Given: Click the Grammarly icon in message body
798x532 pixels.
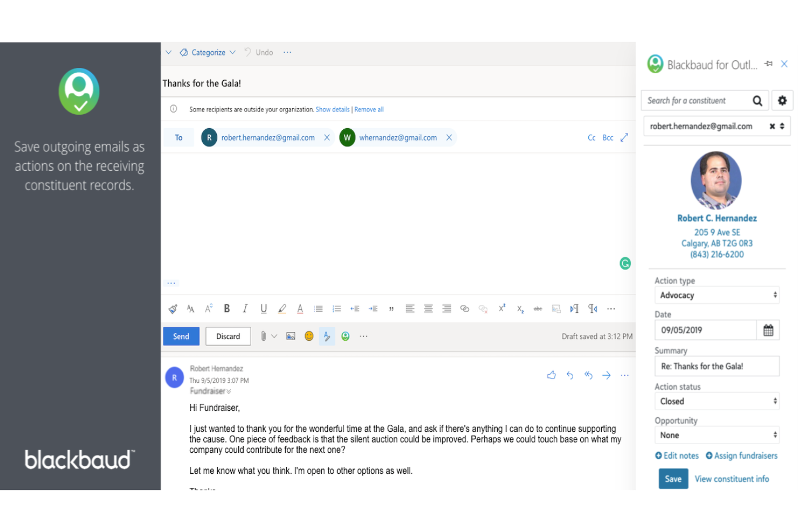Looking at the screenshot, I should 625,264.
